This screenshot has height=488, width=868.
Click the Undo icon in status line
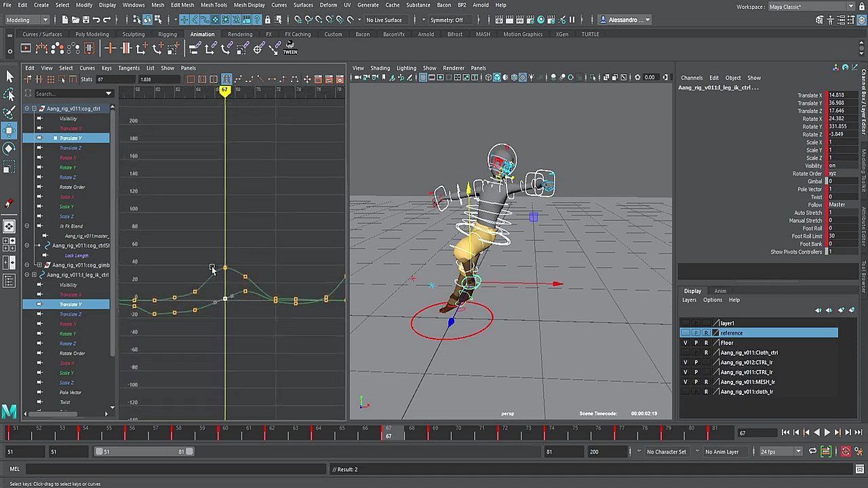(x=96, y=20)
